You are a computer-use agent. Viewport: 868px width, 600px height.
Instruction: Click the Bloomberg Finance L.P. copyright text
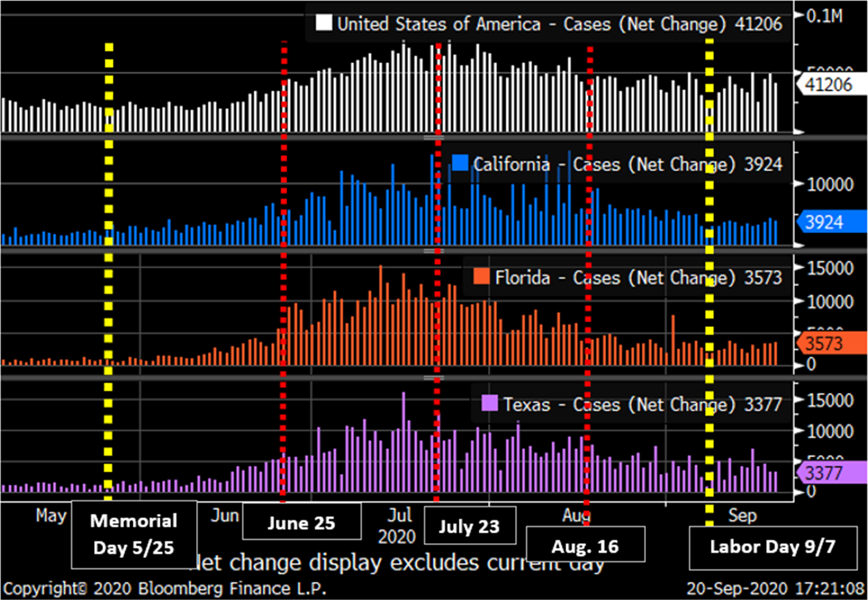pos(165,589)
